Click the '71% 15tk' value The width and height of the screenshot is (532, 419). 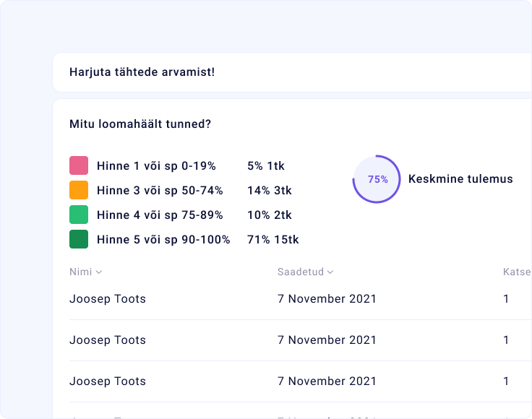(x=273, y=240)
